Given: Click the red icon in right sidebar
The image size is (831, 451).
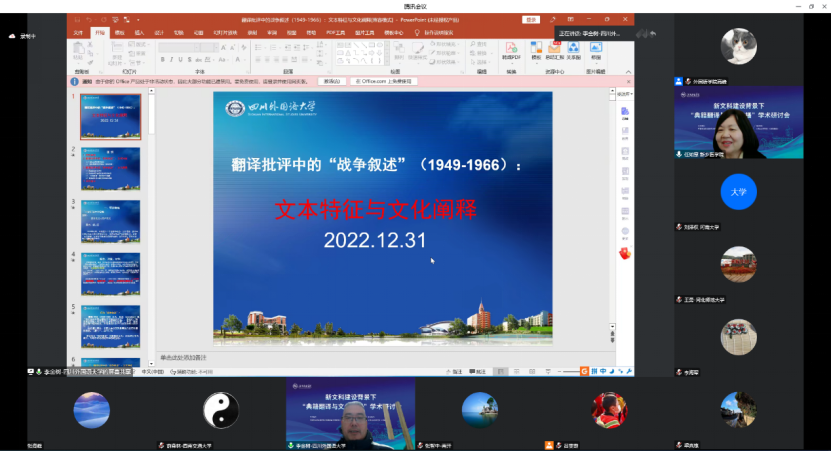Looking at the screenshot, I should click(625, 254).
